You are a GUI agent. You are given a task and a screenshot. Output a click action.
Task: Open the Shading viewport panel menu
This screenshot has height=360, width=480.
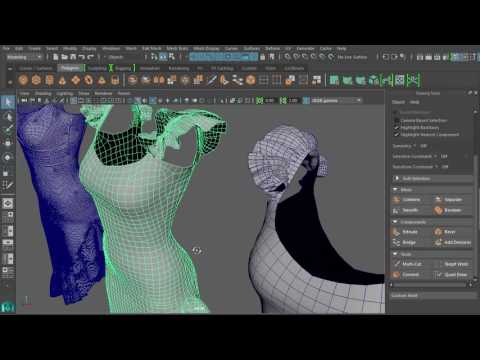pyautogui.click(x=43, y=93)
